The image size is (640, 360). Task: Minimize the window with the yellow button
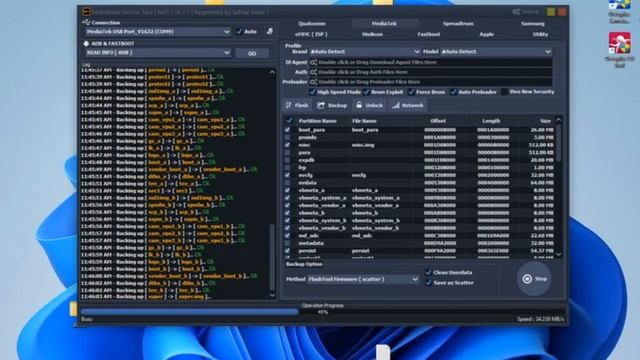551,12
